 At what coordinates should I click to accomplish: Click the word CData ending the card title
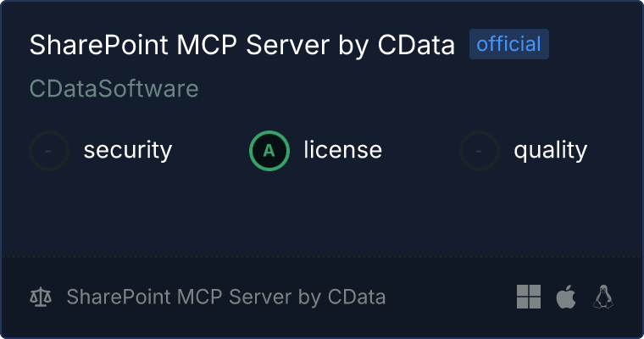tap(419, 46)
